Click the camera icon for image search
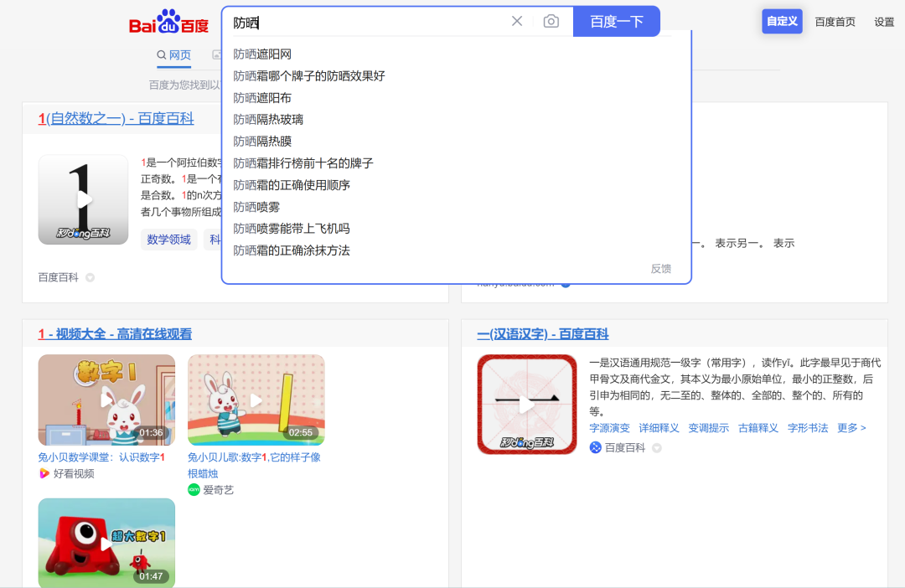Screen dimensions: 905x588 coord(551,21)
